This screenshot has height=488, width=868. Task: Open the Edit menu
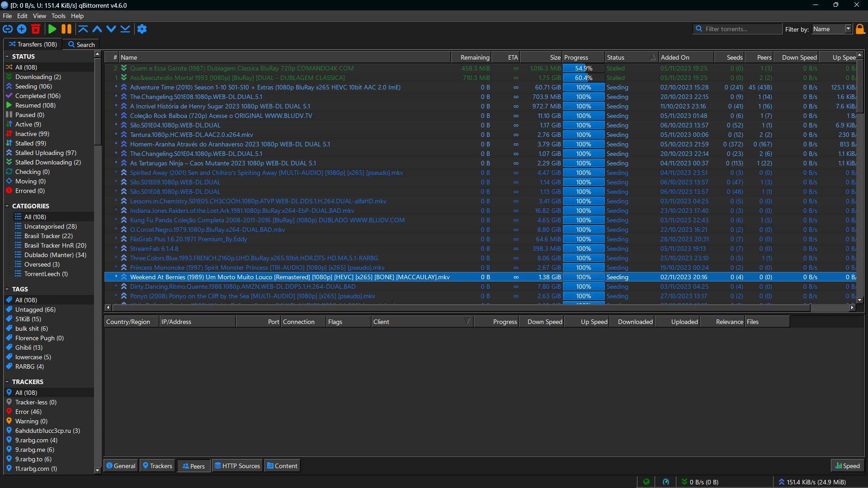pyautogui.click(x=22, y=16)
